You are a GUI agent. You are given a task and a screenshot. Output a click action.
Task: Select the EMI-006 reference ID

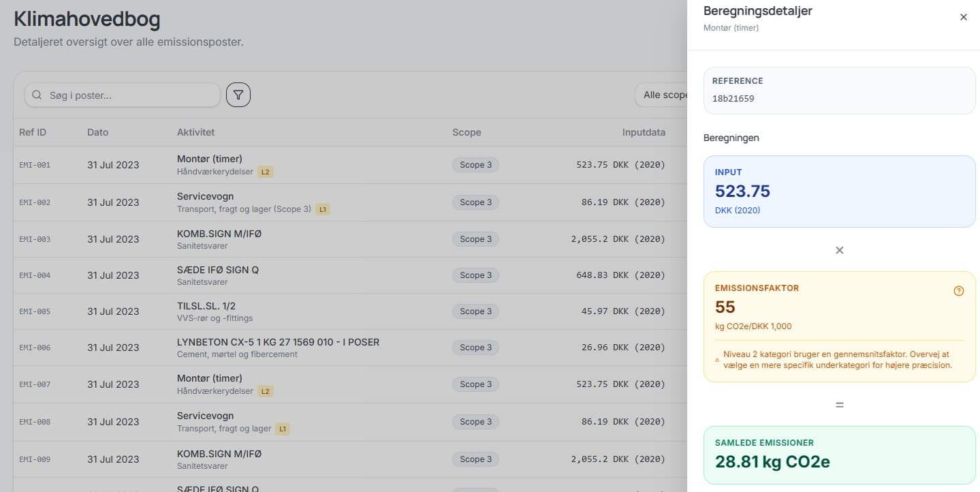[x=35, y=348]
